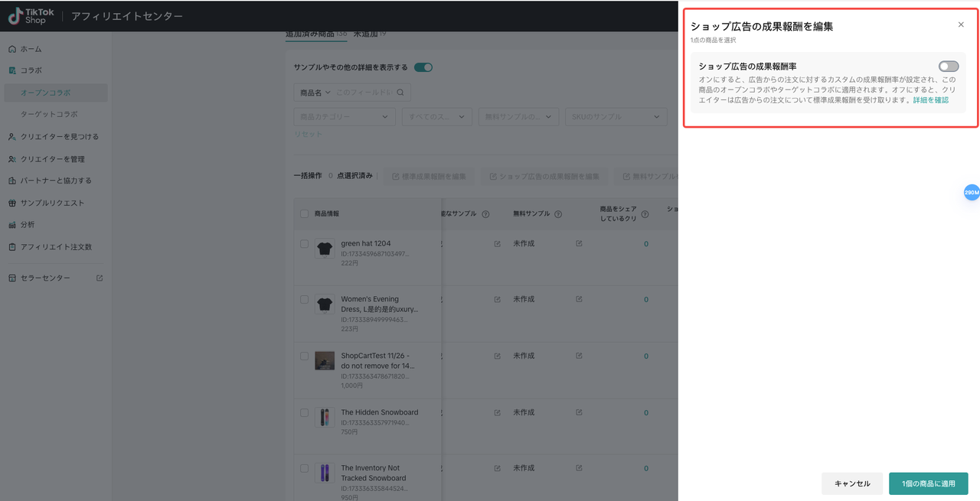Tick the checkbox for Women's Evening Dress
Image resolution: width=980 pixels, height=501 pixels.
coord(304,299)
